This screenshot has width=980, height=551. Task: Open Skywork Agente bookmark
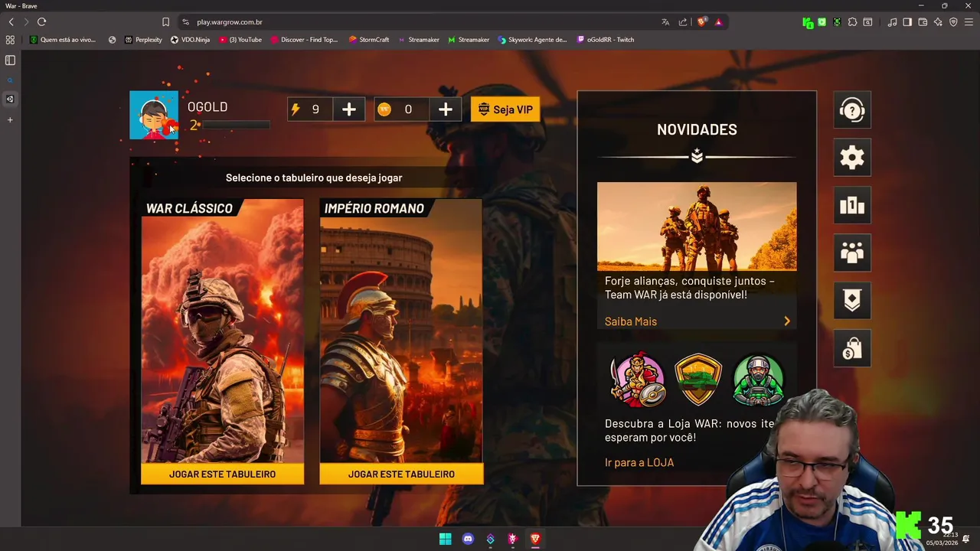(533, 40)
